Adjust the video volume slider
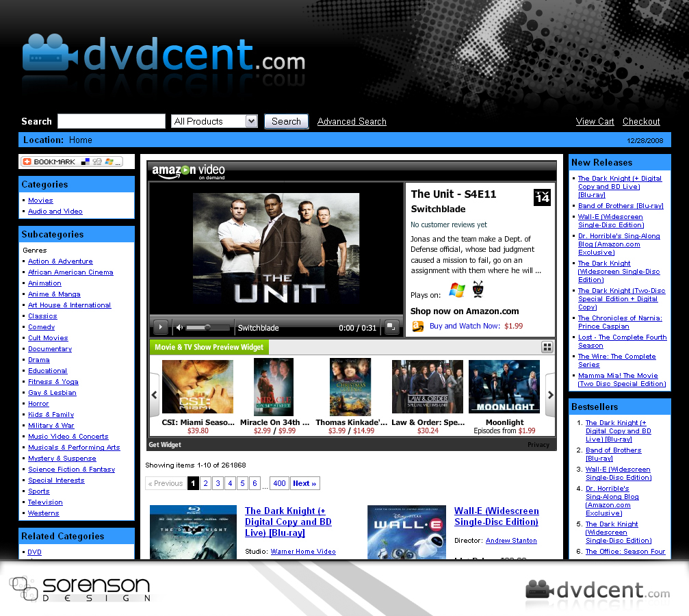Image resolution: width=689 pixels, height=616 pixels. point(207,328)
